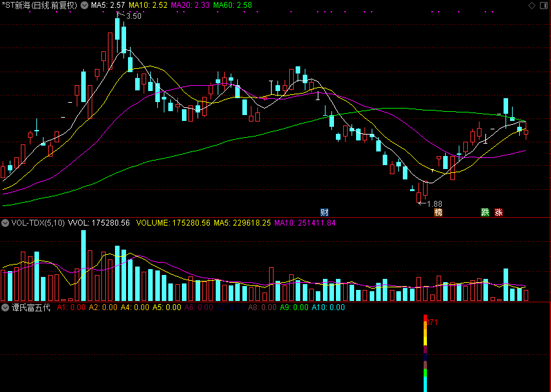
Task: Click the 3.50 high price marker
Action: [134, 16]
